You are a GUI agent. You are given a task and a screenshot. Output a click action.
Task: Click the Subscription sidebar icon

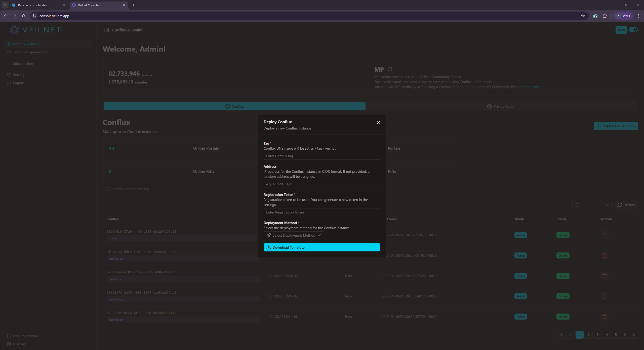tap(9, 63)
